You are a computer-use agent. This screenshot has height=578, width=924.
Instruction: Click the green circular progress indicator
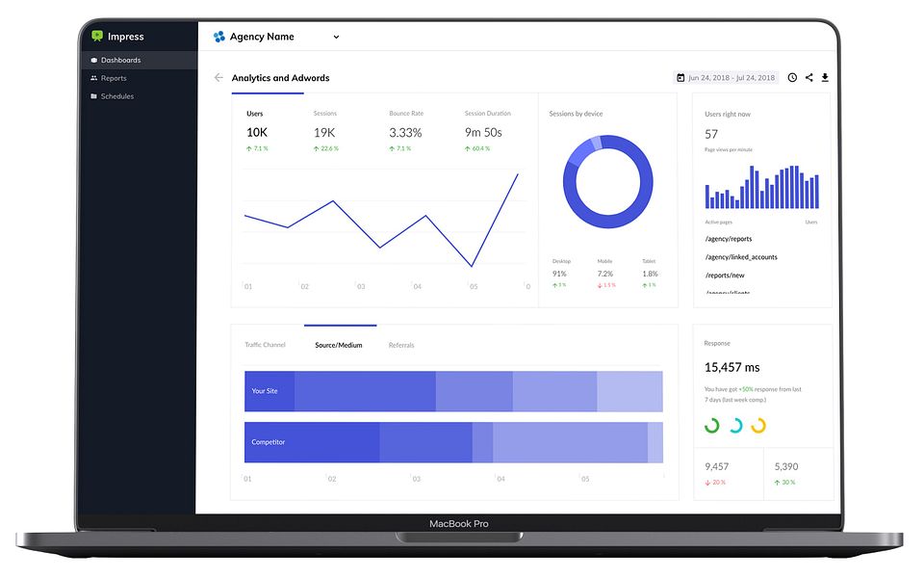click(x=712, y=425)
